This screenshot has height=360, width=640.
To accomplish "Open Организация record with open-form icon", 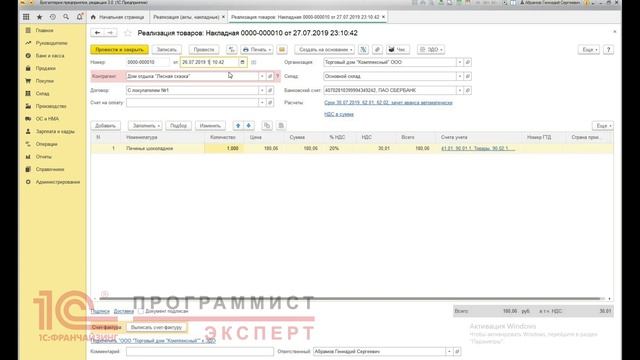I will pyautogui.click(x=468, y=62).
